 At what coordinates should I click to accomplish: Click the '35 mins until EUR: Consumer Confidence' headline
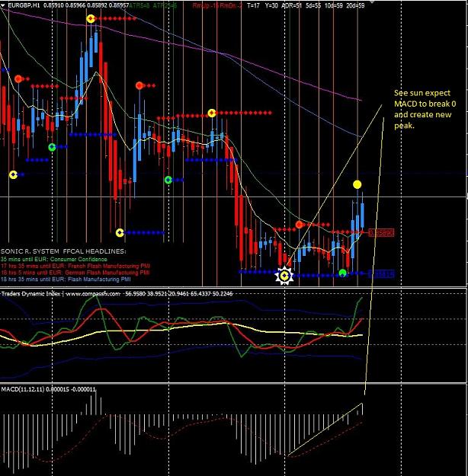pyautogui.click(x=54, y=259)
